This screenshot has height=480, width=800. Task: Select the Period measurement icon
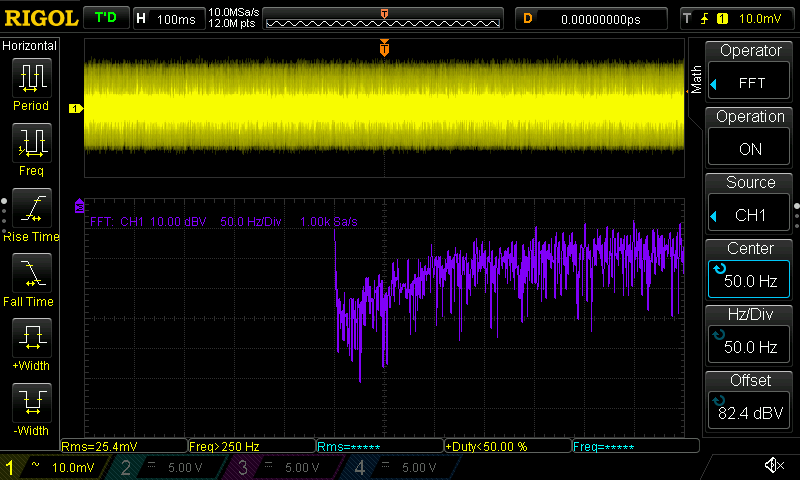(30, 78)
